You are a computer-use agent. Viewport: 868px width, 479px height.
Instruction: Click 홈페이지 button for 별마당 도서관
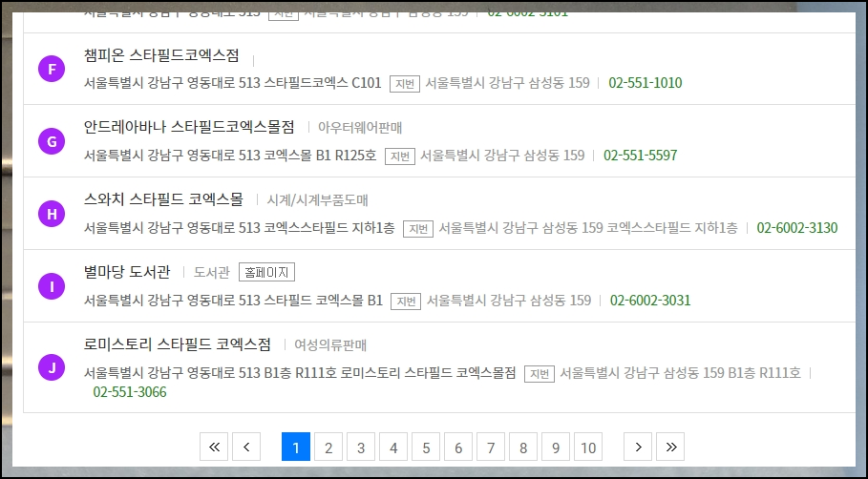click(x=266, y=272)
